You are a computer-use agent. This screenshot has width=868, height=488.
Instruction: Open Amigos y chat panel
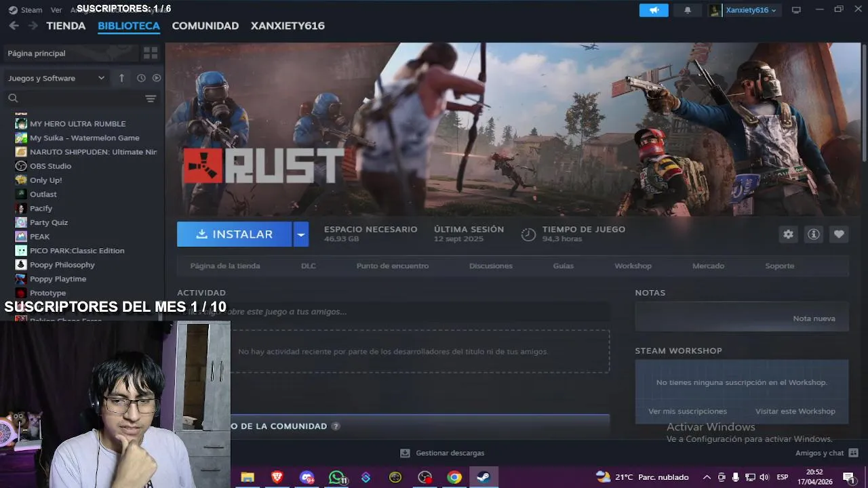827,453
